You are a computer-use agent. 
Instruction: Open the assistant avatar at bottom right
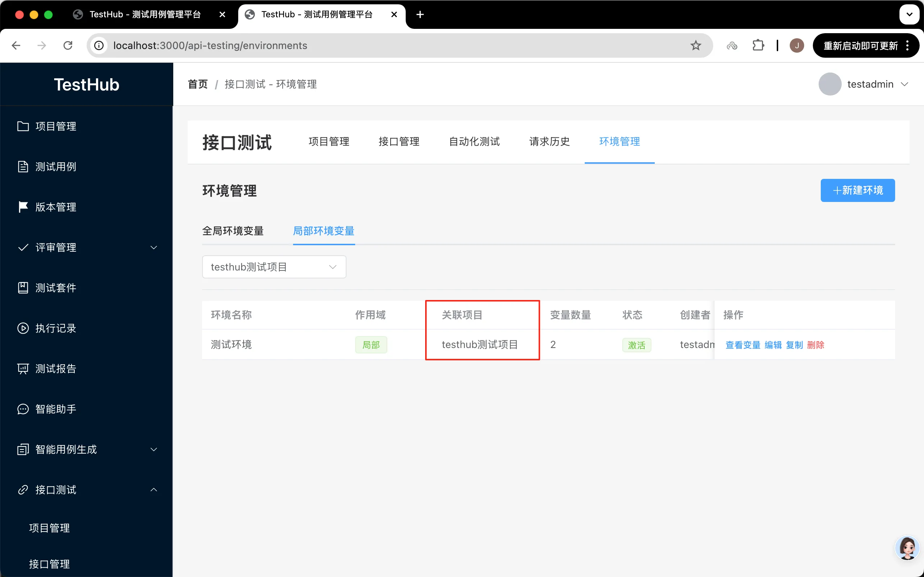tap(907, 548)
